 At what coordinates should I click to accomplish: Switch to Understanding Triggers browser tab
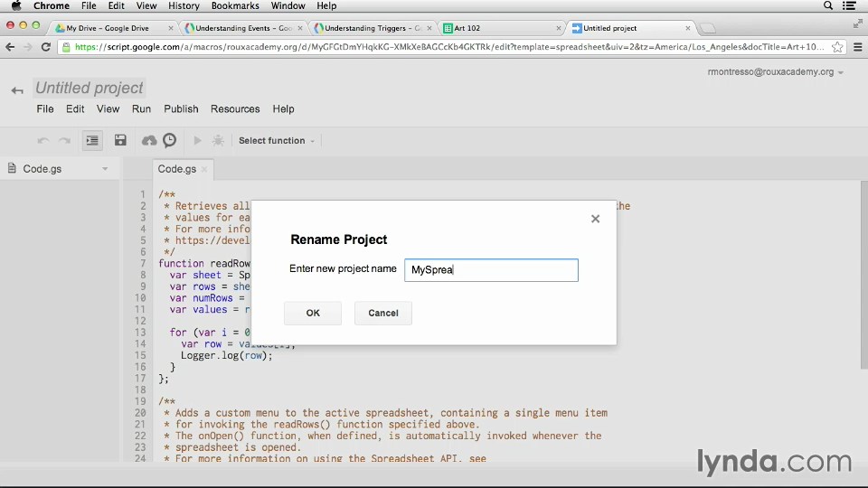[373, 28]
